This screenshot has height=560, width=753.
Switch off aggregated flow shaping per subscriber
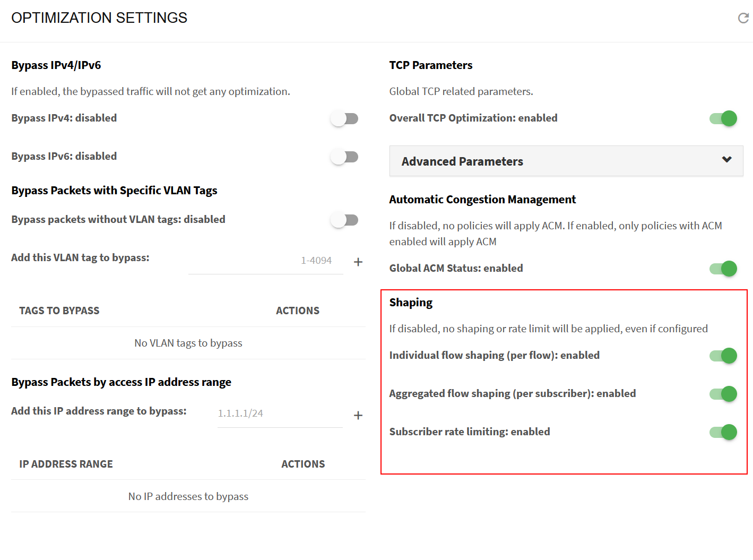(x=723, y=394)
